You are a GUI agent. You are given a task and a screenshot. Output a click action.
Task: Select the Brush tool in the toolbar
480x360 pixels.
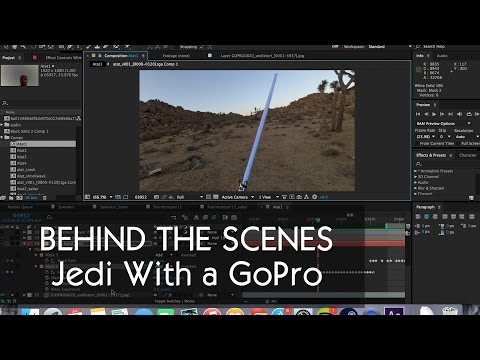(88, 47)
